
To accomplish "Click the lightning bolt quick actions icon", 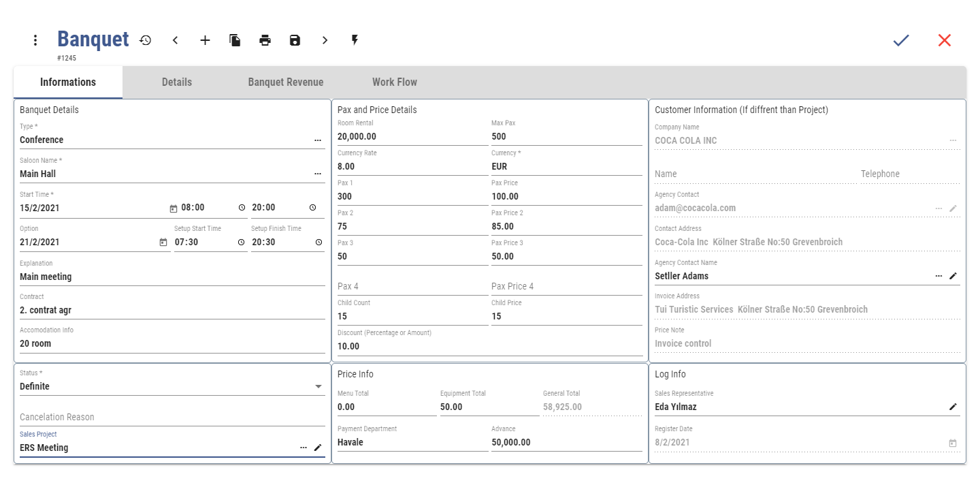I will tap(355, 40).
